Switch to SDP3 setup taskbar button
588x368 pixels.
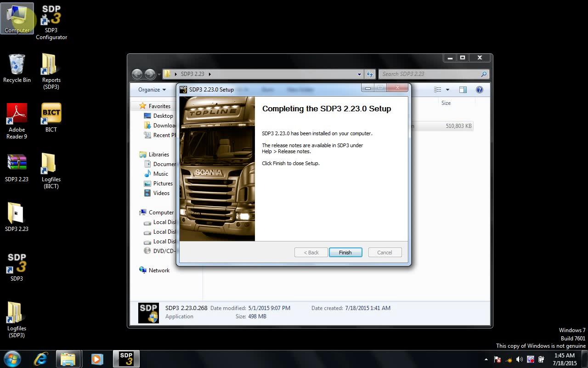tap(126, 359)
